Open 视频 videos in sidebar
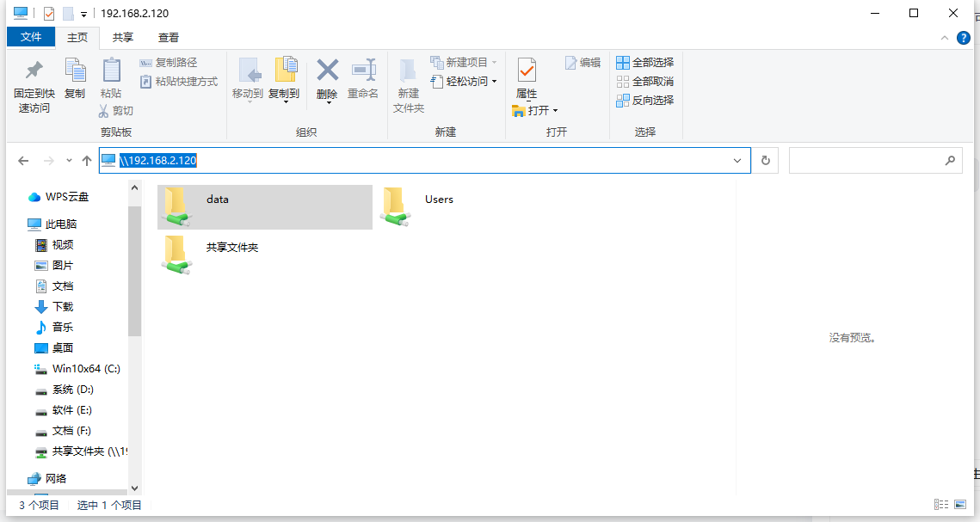This screenshot has height=522, width=980. (54, 245)
